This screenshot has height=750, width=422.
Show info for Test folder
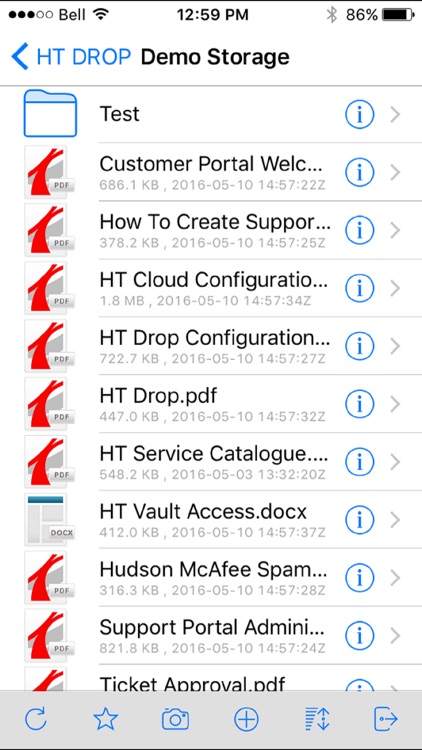point(359,115)
